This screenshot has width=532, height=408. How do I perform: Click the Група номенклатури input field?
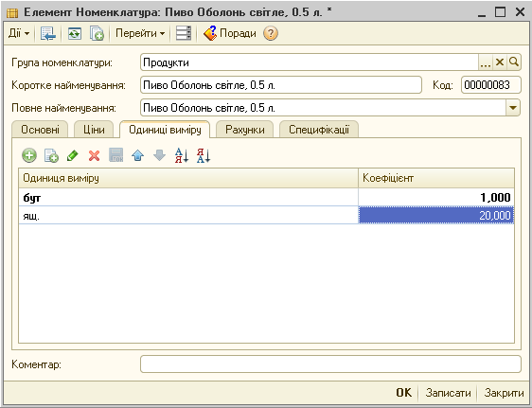click(x=310, y=62)
